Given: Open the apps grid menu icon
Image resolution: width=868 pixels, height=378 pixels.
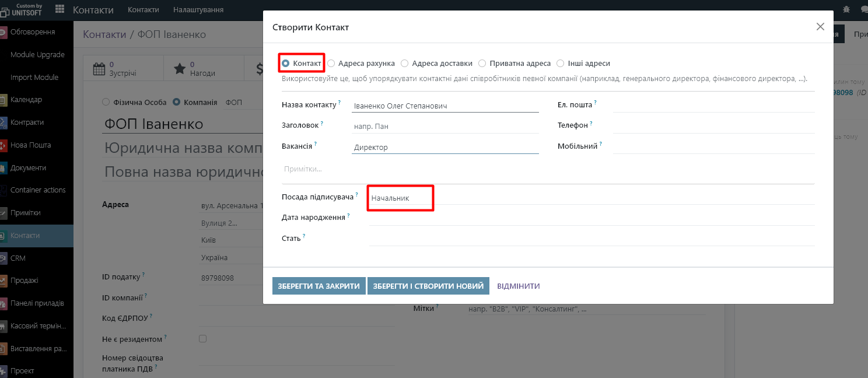Looking at the screenshot, I should (60, 9).
